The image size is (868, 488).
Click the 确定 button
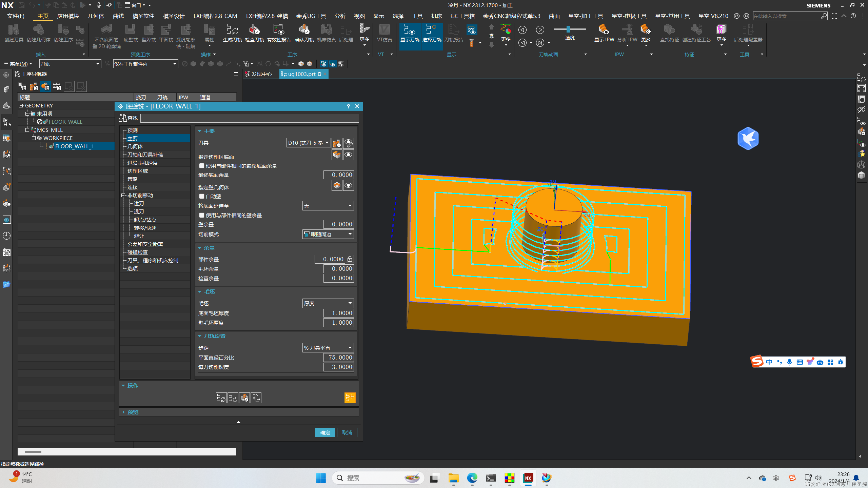point(325,432)
